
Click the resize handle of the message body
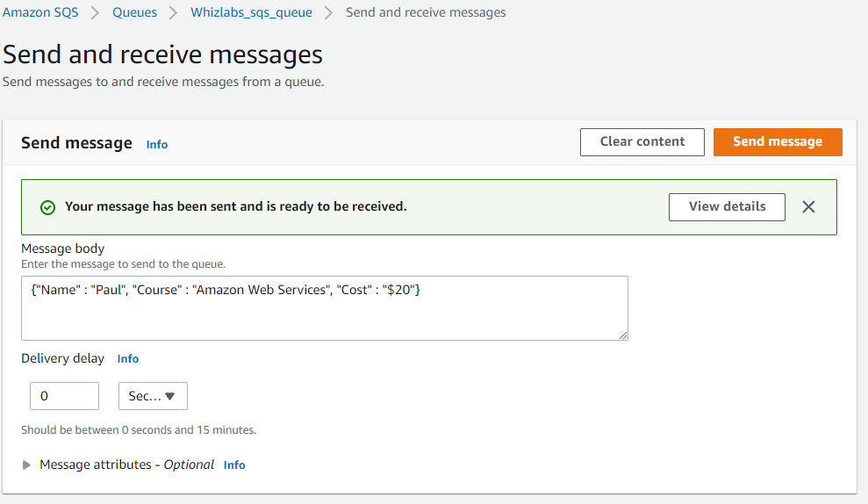(623, 335)
